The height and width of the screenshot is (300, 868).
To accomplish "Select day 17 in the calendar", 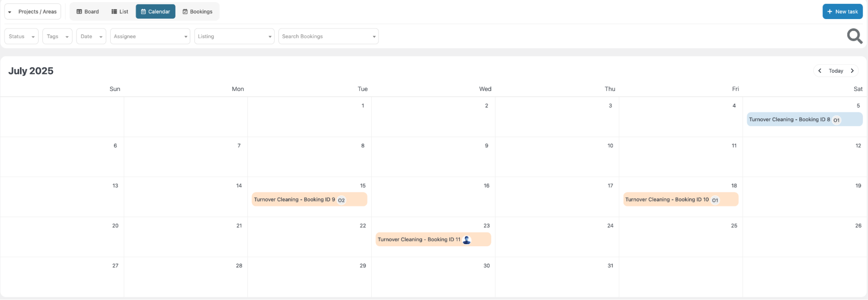I will coord(610,186).
